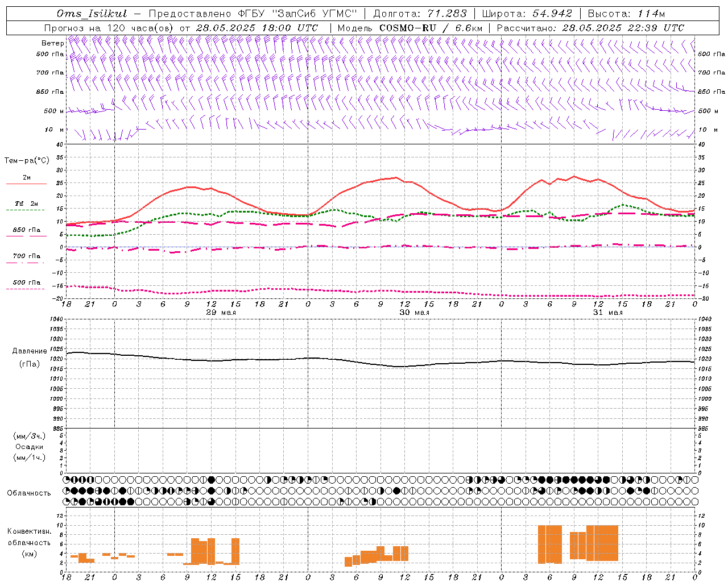Click the forecast start time 28.05.2025 18:00 UTC

click(257, 28)
